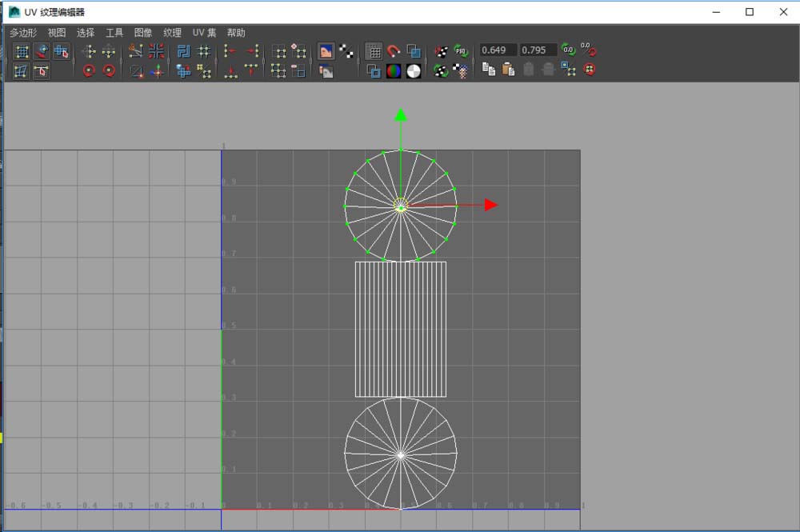Paste the copied UVs

[507, 69]
